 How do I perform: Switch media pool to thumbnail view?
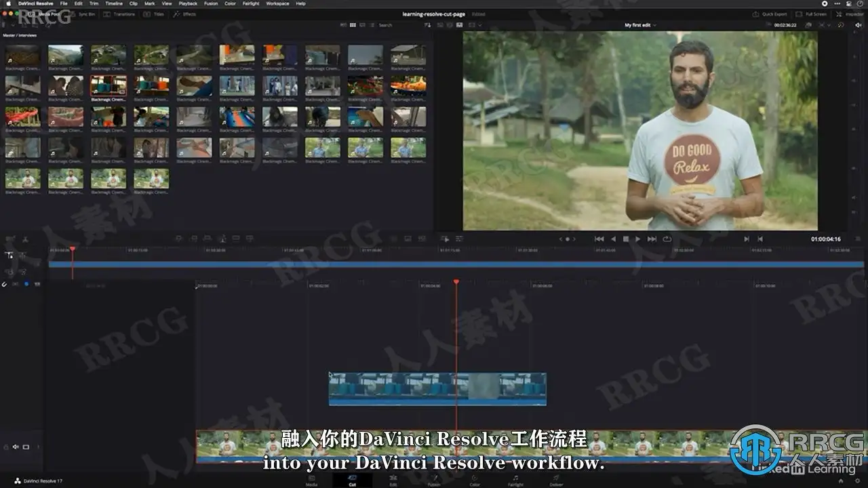[x=353, y=25]
